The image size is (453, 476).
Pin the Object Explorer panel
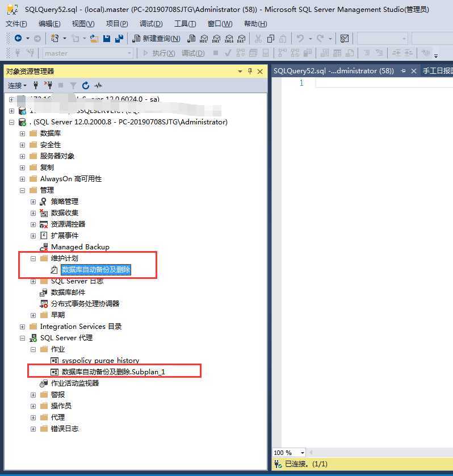[x=250, y=72]
